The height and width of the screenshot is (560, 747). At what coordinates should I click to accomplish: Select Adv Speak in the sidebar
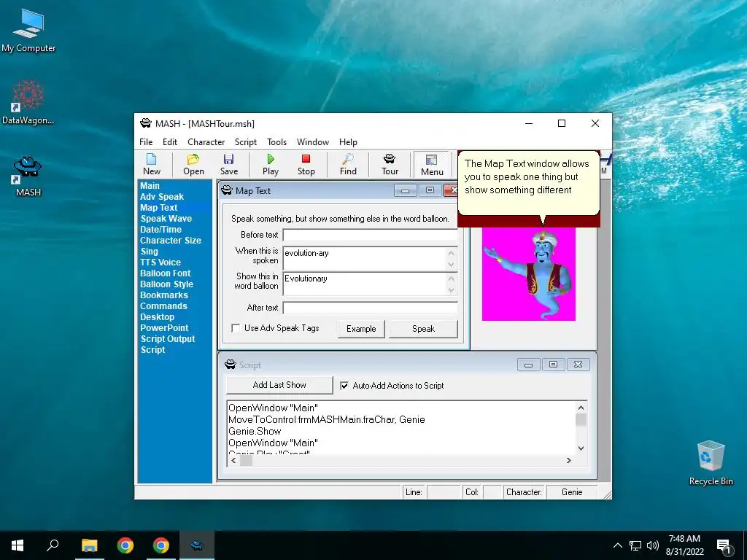coord(162,197)
